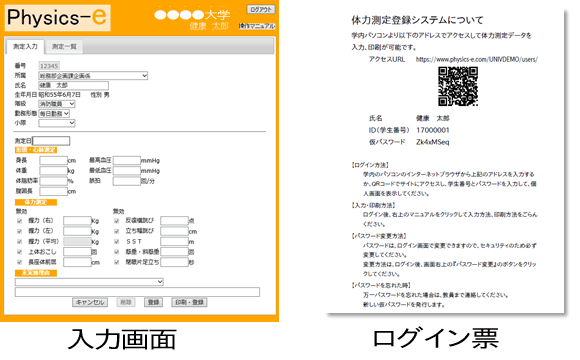Screen dimensions: 580x360
Task: Click the QR code image
Action: tap(458, 86)
